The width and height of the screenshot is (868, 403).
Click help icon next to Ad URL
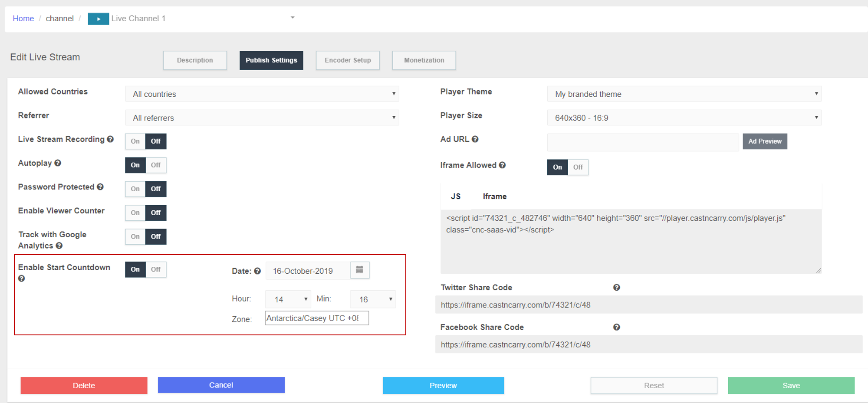click(475, 139)
